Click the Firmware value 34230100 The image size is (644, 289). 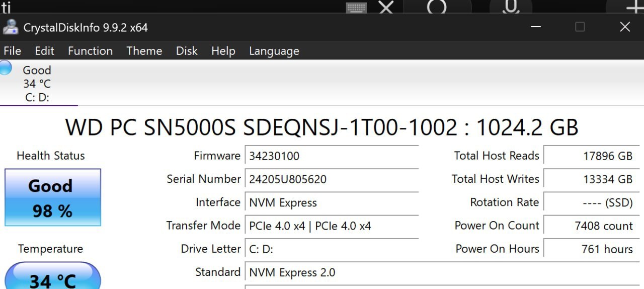[332, 156]
